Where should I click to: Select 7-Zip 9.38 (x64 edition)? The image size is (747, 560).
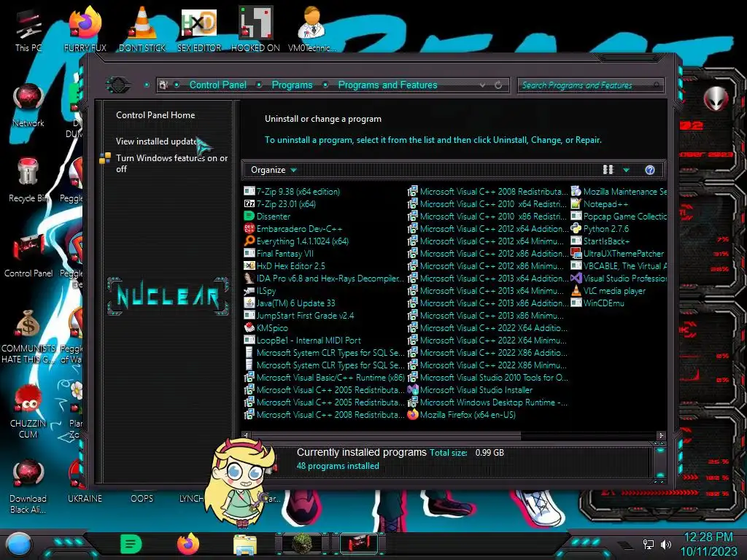(292, 192)
